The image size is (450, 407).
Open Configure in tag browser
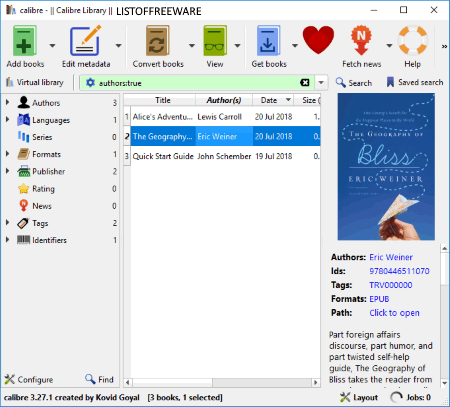29,379
